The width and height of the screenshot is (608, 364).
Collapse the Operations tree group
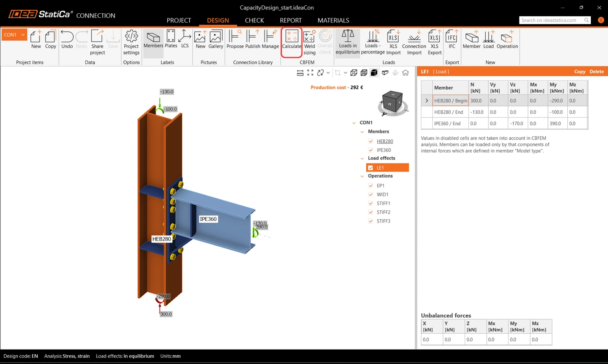[362, 176]
